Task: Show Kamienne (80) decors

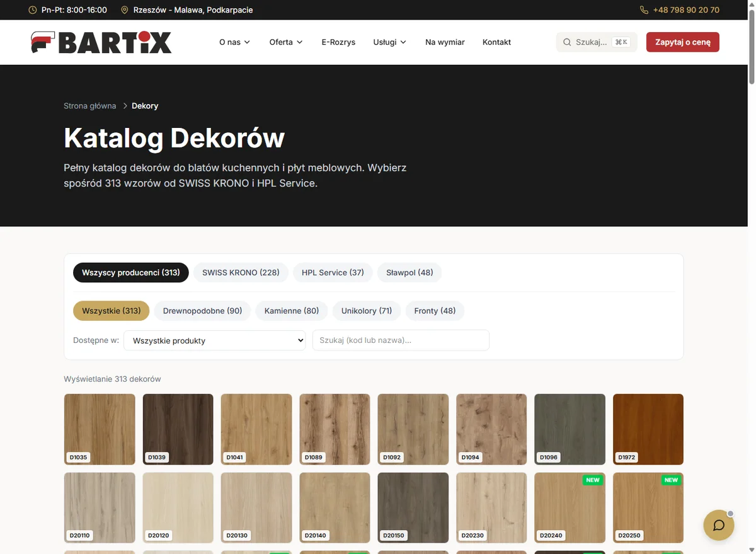Action: pyautogui.click(x=292, y=311)
